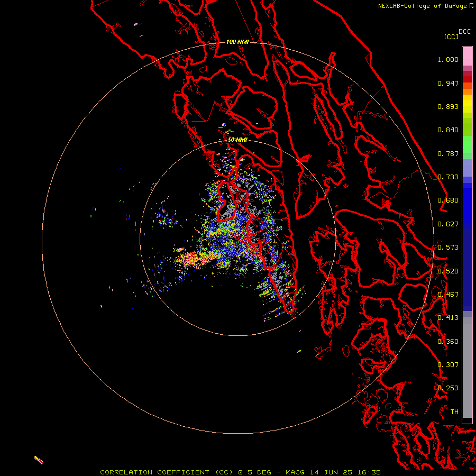Image resolution: width=476 pixels, height=476 pixels.
Task: Click the 14 JUN 25 date stamp
Action: tap(331, 472)
